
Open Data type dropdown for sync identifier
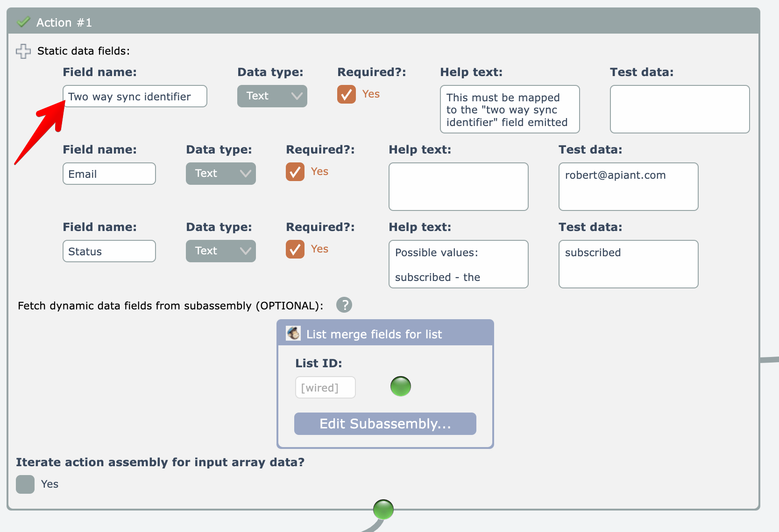(272, 96)
